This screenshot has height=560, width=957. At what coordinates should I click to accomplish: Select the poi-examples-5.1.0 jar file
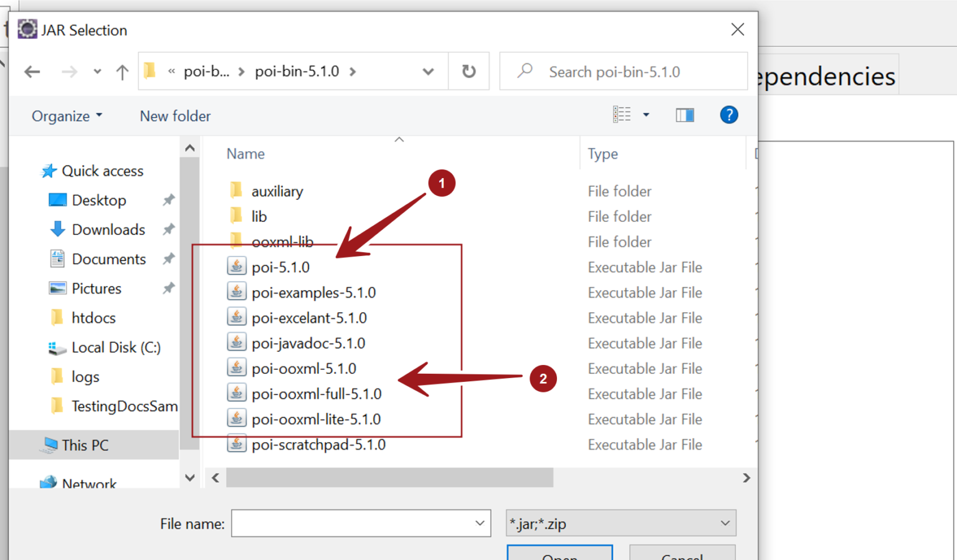313,292
